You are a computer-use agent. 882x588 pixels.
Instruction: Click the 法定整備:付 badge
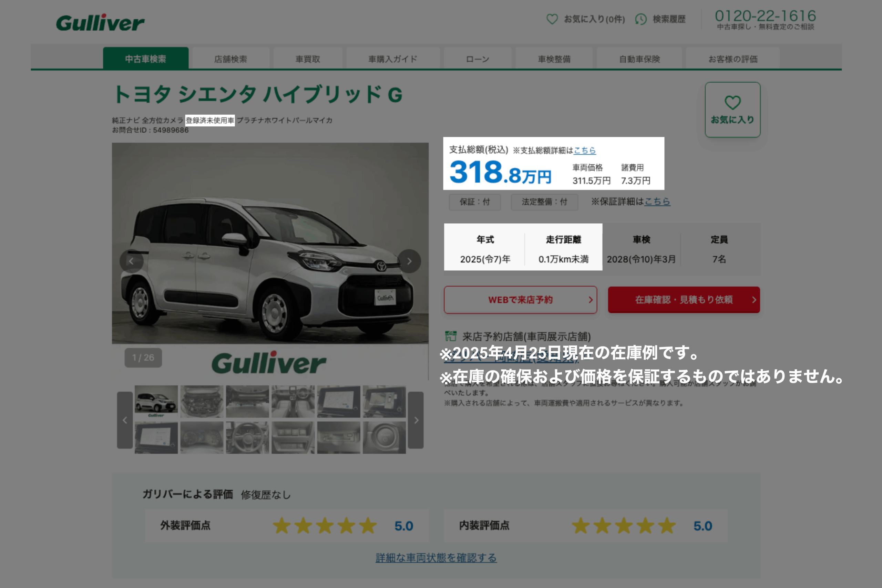tap(544, 202)
